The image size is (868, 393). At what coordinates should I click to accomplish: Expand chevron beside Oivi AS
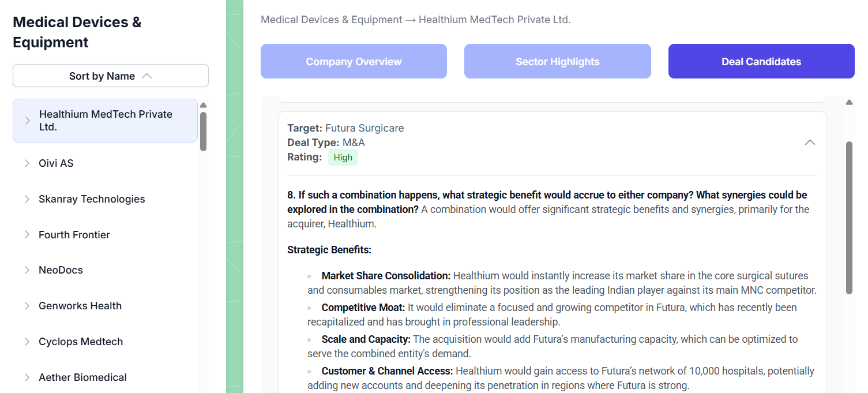27,163
